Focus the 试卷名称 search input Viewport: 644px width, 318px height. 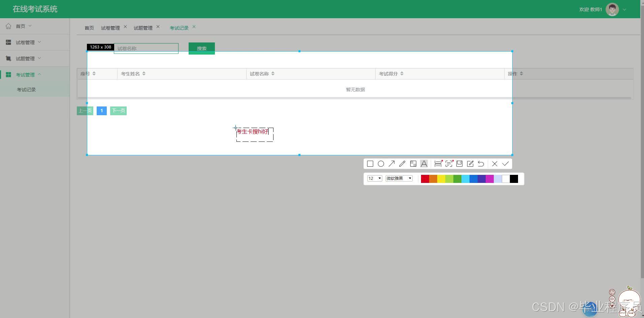(x=146, y=49)
